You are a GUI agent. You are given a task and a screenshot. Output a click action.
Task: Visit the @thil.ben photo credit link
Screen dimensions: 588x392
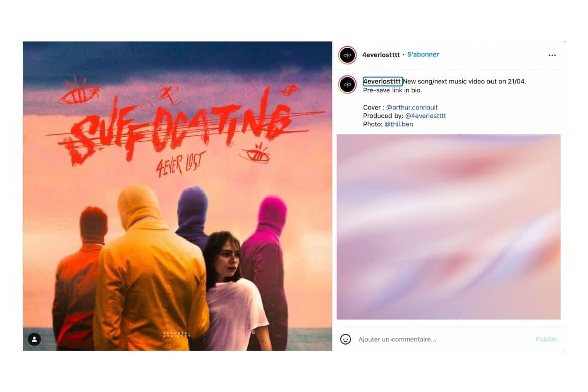tap(399, 124)
